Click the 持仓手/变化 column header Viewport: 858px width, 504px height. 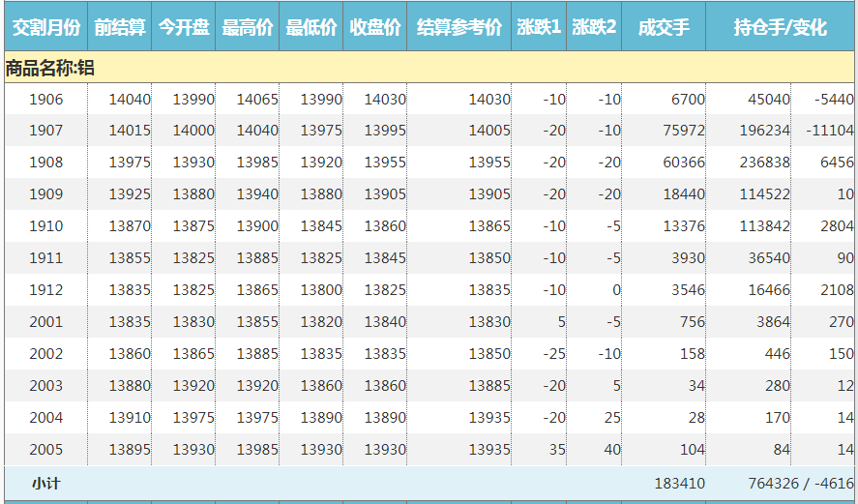point(780,28)
